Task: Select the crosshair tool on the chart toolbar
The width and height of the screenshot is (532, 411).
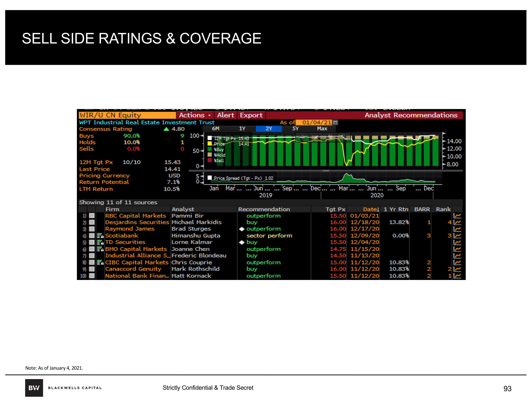Action: (x=302, y=137)
